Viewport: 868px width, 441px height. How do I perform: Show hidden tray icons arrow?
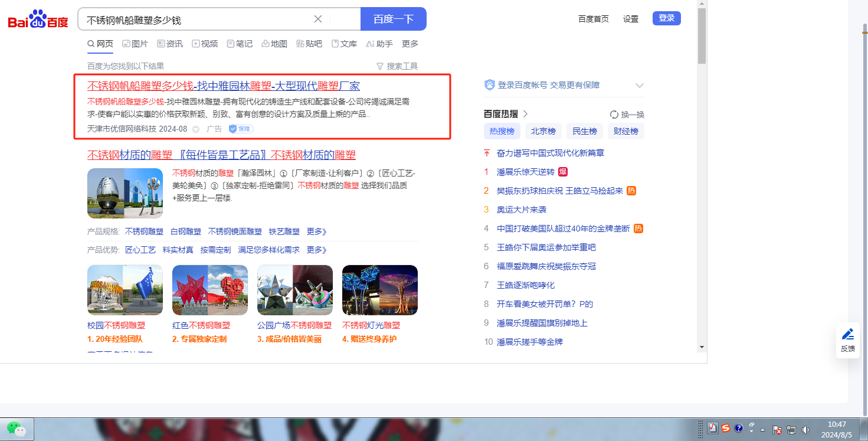[x=762, y=430]
